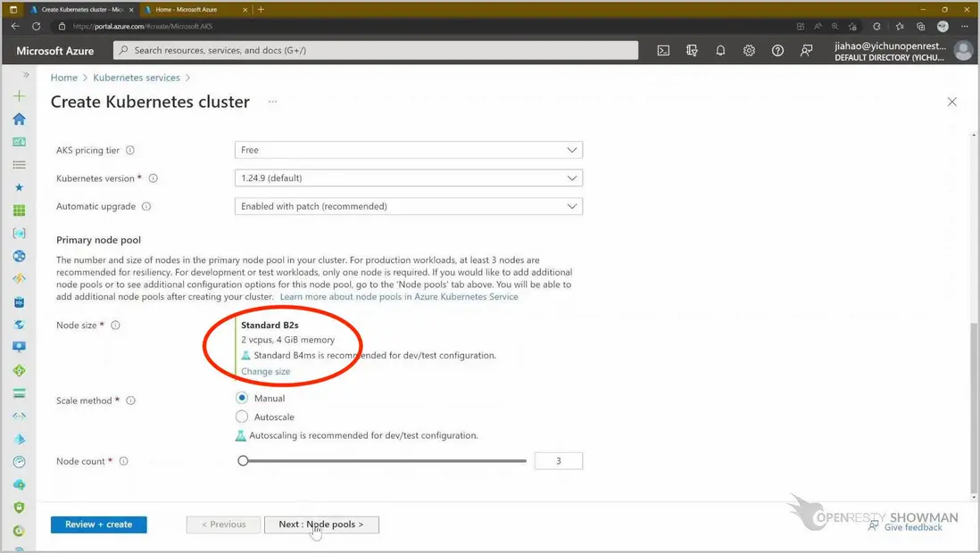Open the help question mark icon
This screenshot has width=980, height=553.
click(x=777, y=51)
